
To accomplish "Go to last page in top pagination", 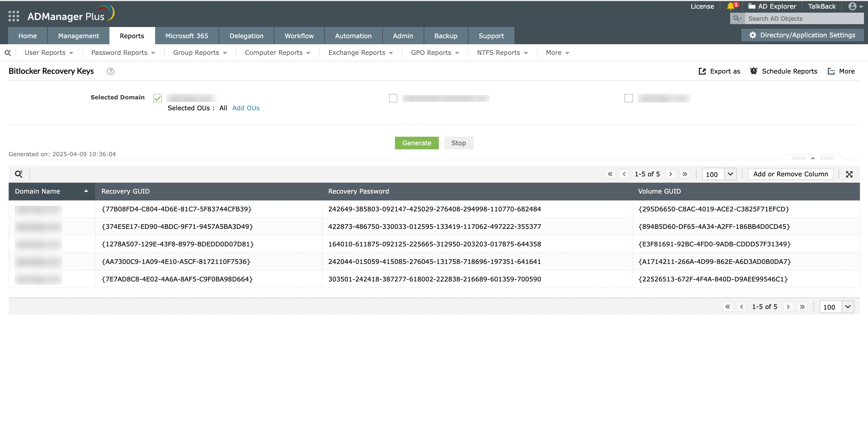I will 685,174.
